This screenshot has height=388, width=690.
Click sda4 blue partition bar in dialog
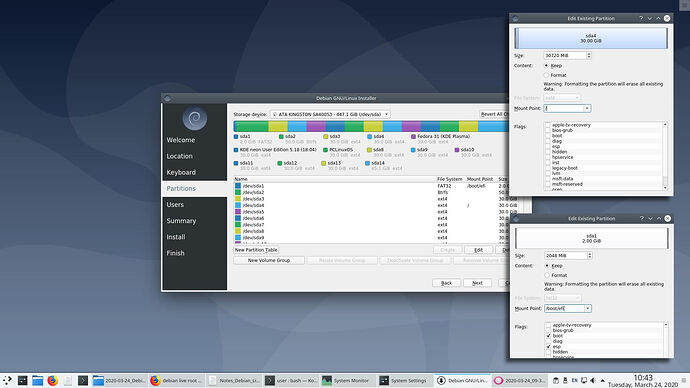(x=591, y=38)
